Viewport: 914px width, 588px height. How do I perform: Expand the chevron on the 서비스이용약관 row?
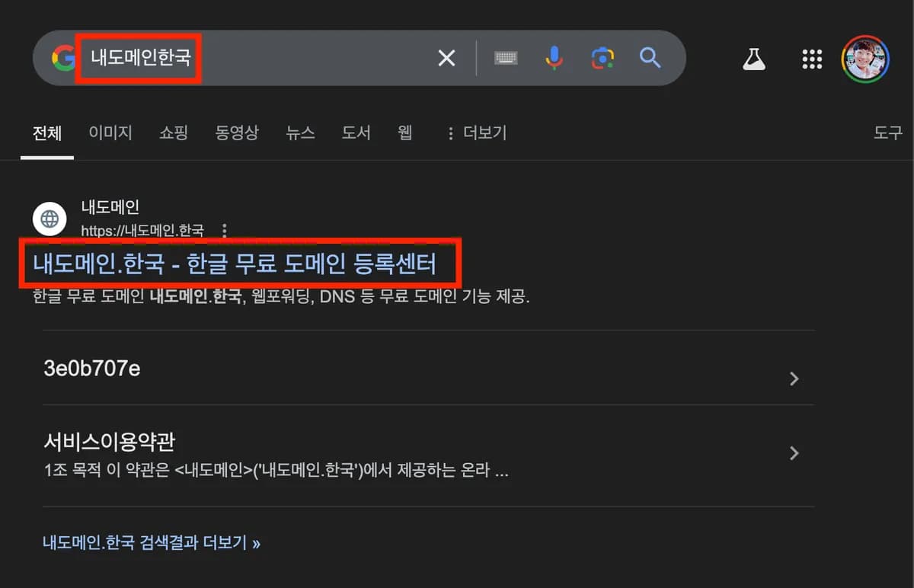(x=794, y=453)
